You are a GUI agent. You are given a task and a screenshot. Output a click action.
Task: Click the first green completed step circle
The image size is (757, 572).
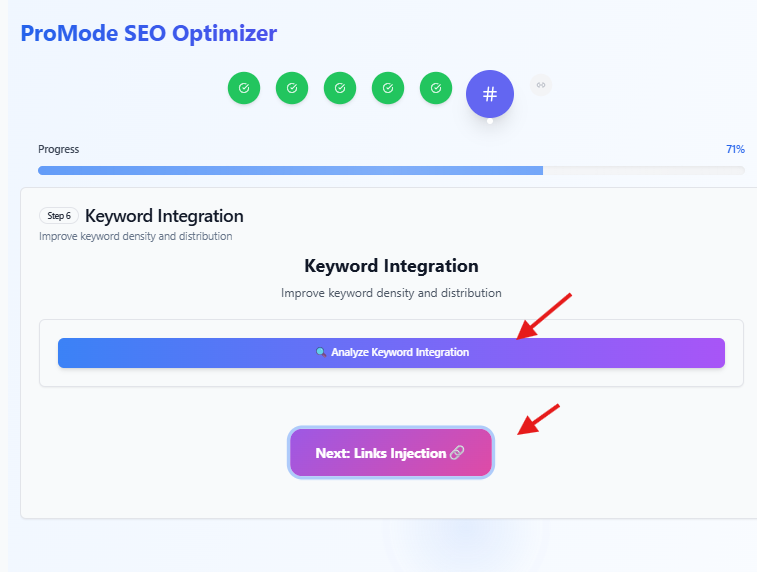(x=244, y=88)
